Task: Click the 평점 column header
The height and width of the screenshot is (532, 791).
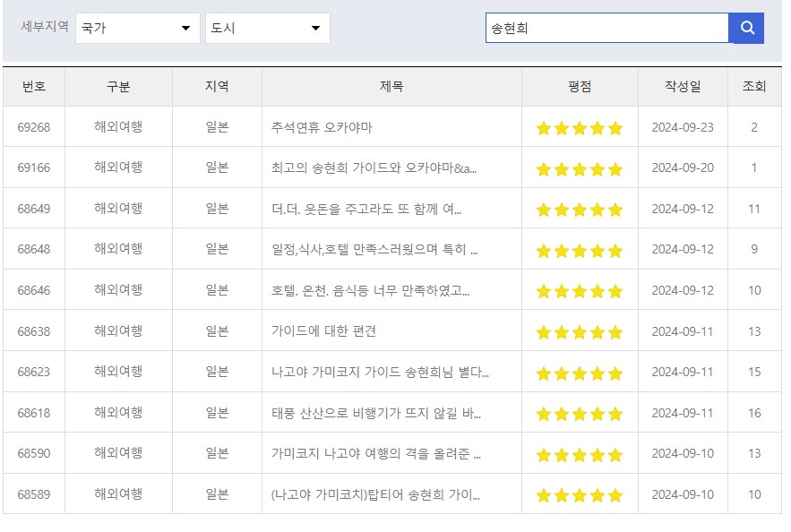Action: 580,87
